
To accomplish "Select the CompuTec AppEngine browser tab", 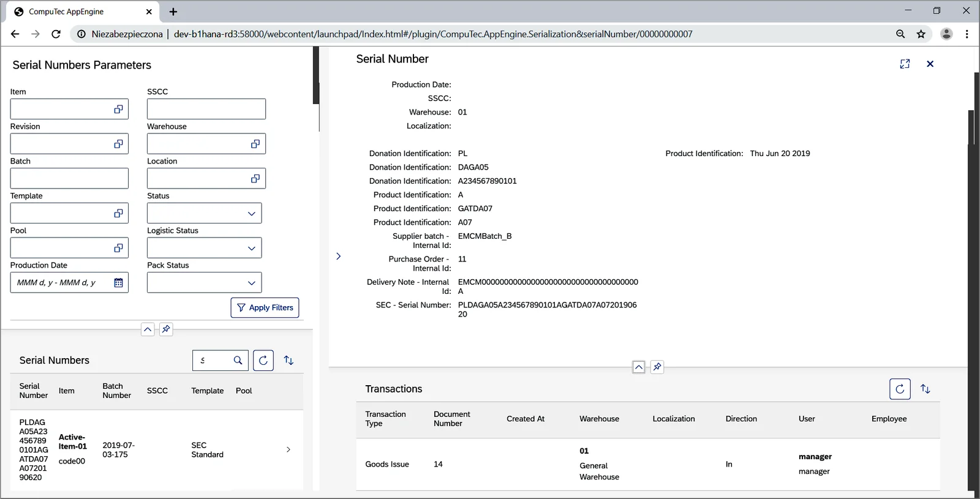I will (x=83, y=12).
